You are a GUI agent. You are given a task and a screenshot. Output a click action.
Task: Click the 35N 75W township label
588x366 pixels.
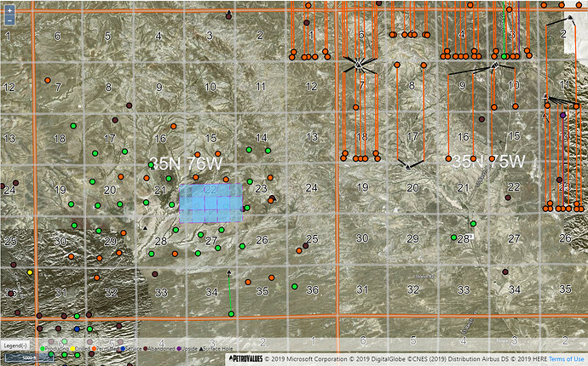click(488, 162)
